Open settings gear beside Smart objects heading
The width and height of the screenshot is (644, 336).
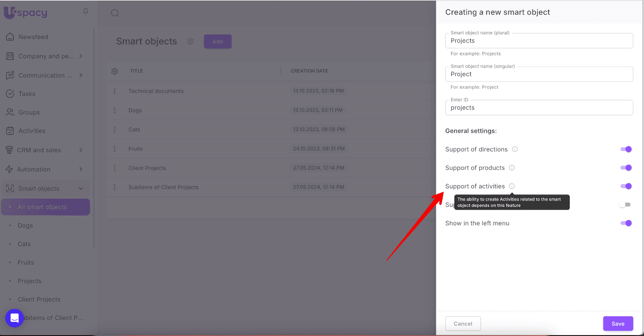click(190, 41)
